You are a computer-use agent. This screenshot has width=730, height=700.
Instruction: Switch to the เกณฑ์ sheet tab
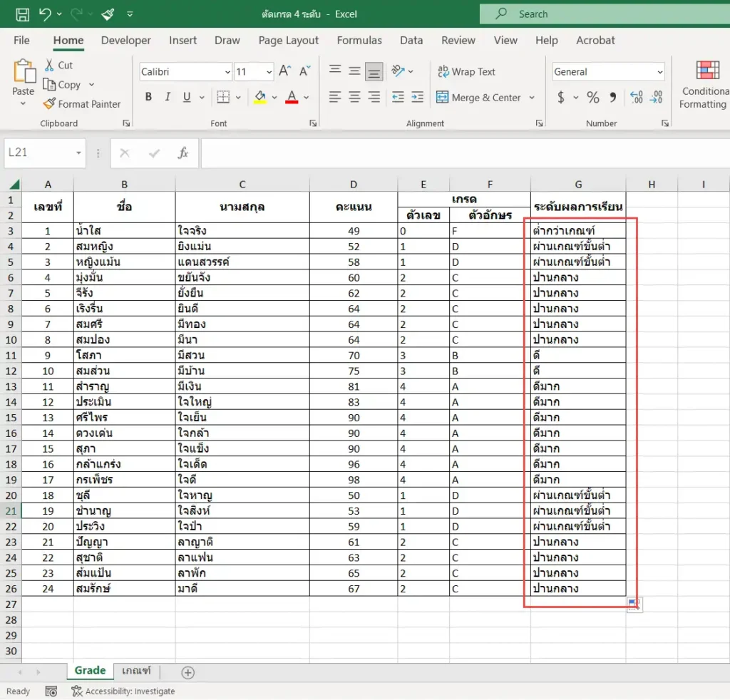click(136, 671)
